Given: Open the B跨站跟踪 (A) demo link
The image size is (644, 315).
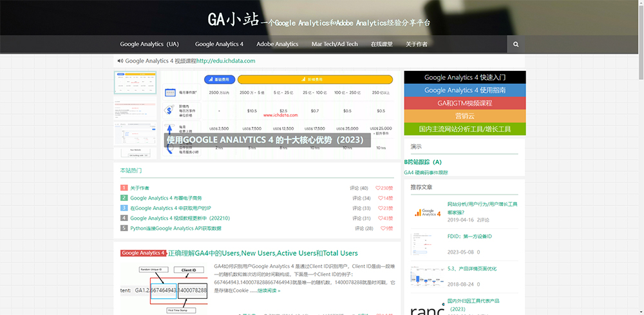Looking at the screenshot, I should (422, 162).
